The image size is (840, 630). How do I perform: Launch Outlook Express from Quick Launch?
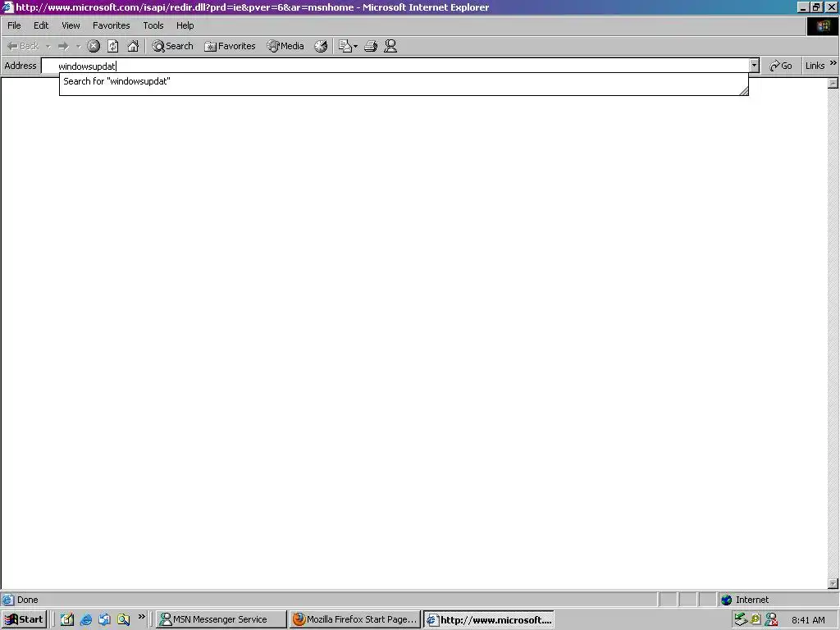[x=104, y=620]
